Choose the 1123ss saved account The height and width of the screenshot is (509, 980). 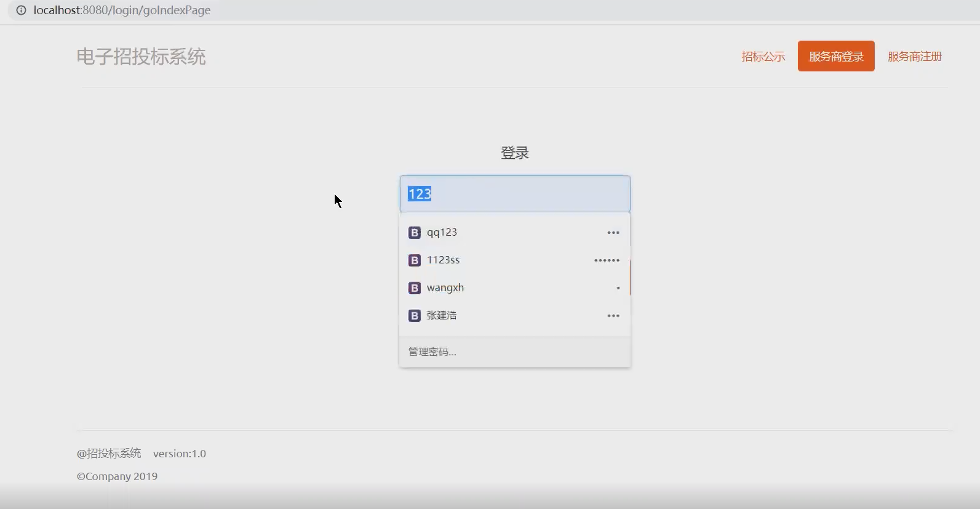click(515, 260)
